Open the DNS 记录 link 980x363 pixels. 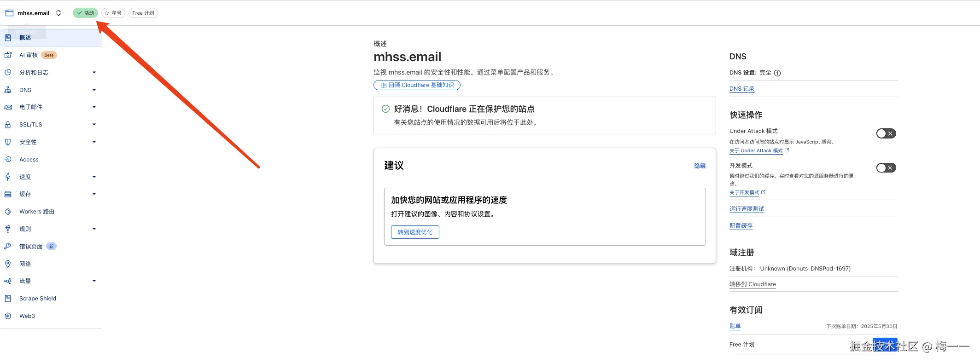742,89
